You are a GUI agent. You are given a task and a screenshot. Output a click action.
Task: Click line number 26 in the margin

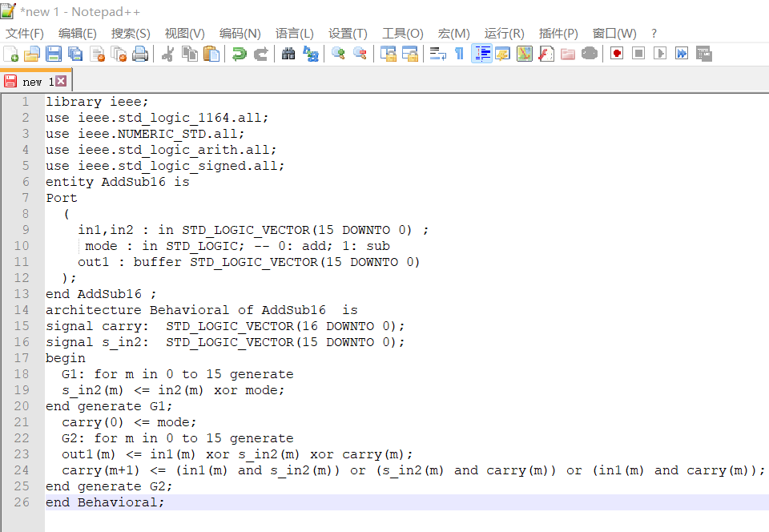click(22, 502)
